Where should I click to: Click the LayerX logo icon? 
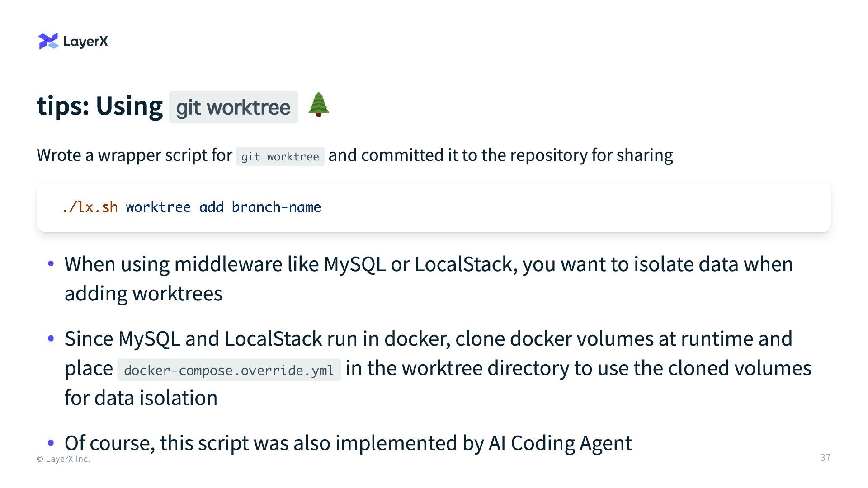tap(48, 41)
